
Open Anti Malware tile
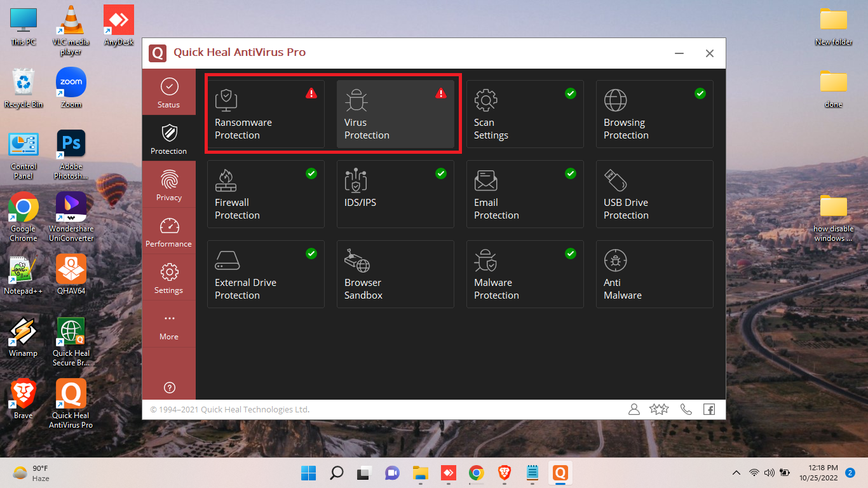pyautogui.click(x=654, y=274)
